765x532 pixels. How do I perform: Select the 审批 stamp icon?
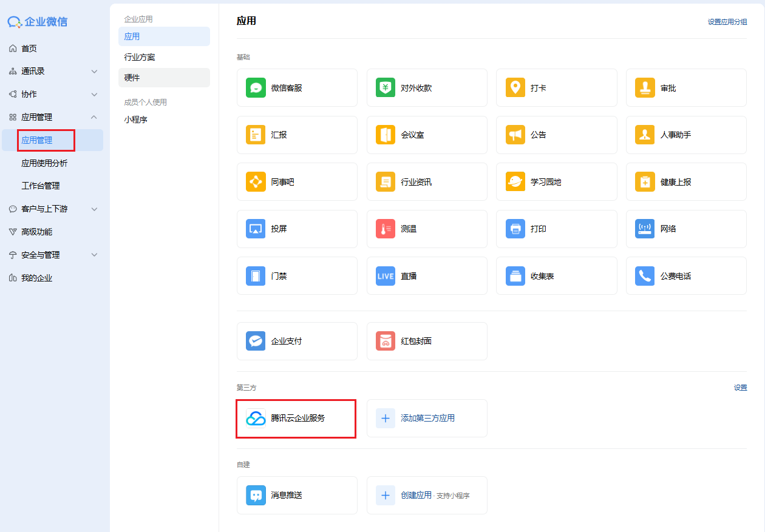(645, 87)
